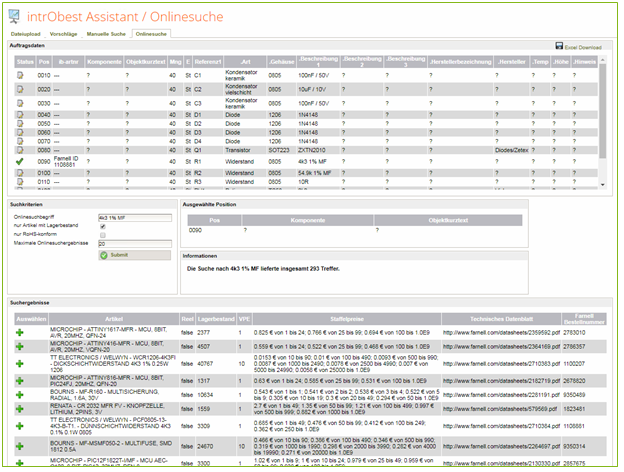Open datasheet link 2710383.pdf

[x=501, y=363]
